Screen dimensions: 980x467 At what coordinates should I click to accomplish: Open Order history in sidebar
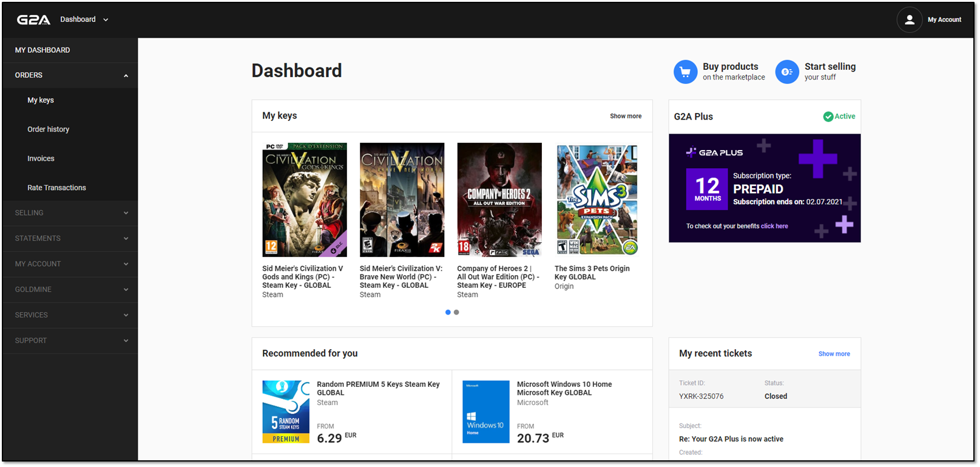(x=49, y=129)
